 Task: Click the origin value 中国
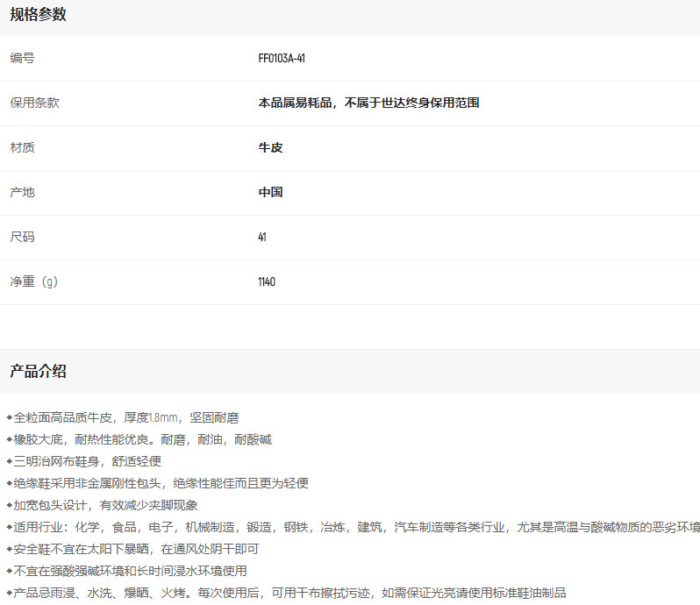click(x=270, y=192)
